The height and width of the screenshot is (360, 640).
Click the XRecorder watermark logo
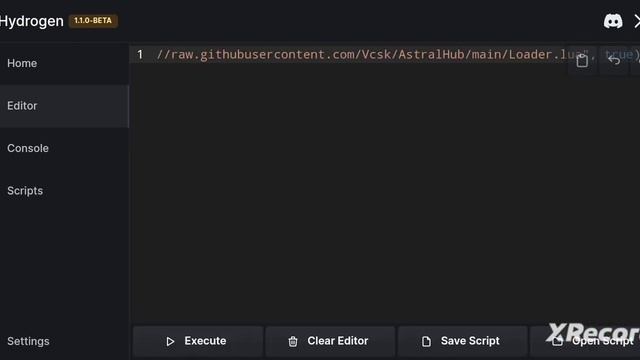click(x=593, y=332)
